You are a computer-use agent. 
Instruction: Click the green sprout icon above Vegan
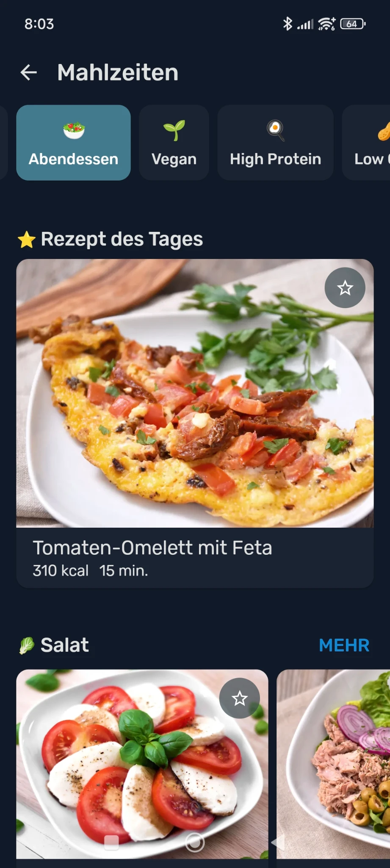(x=174, y=130)
